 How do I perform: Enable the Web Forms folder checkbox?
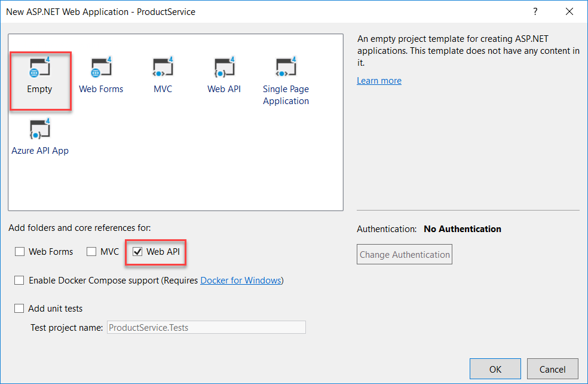[x=20, y=252]
